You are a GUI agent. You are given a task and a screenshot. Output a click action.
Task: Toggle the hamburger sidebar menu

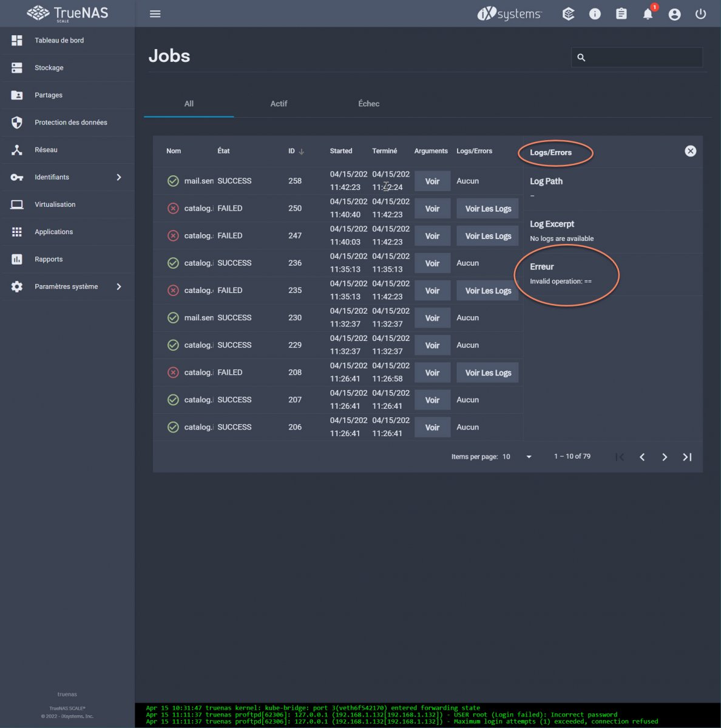tap(155, 14)
